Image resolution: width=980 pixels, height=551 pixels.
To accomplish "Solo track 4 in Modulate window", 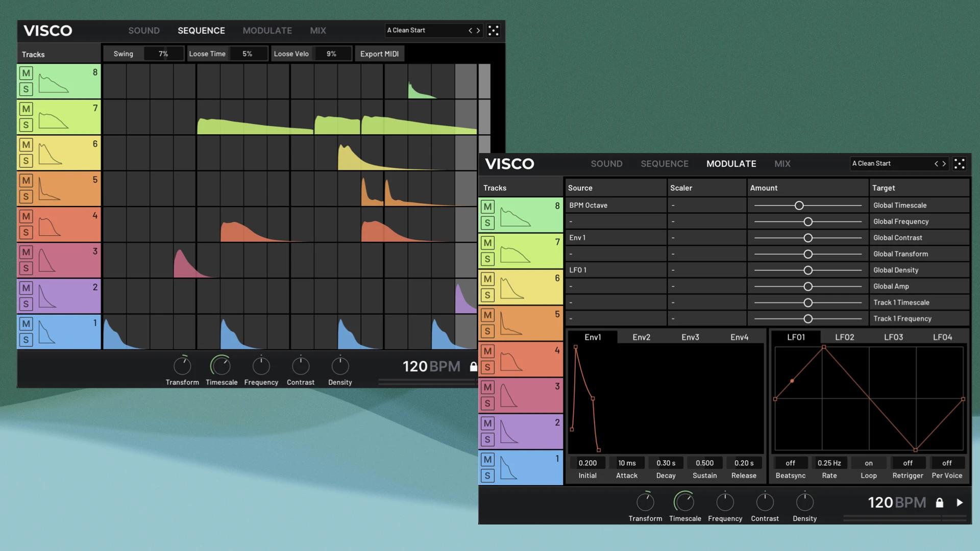I will [x=487, y=367].
